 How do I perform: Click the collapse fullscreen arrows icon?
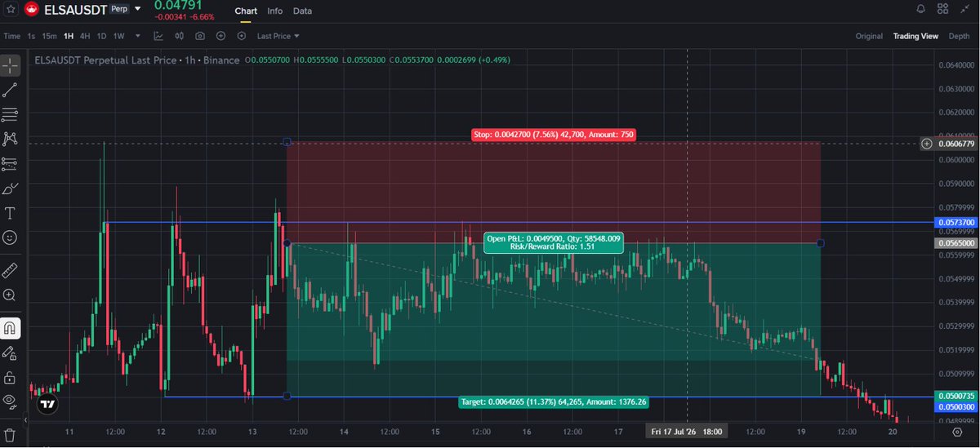(965, 9)
